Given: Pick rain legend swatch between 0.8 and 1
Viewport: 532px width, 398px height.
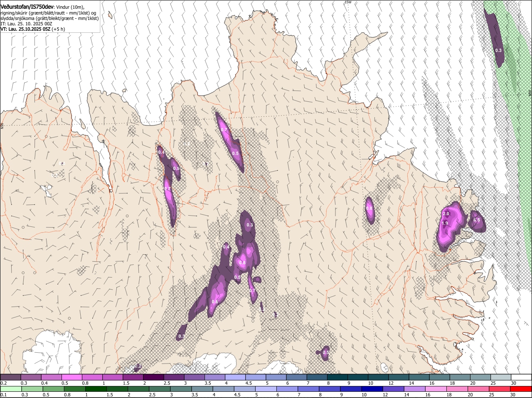Looking at the screenshot, I should 75,389.
